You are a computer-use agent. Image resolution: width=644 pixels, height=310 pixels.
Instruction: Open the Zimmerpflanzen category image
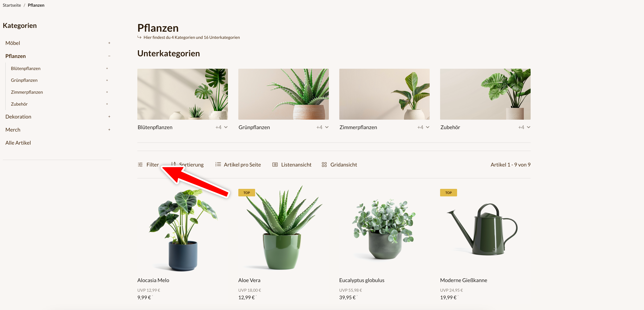tap(384, 94)
